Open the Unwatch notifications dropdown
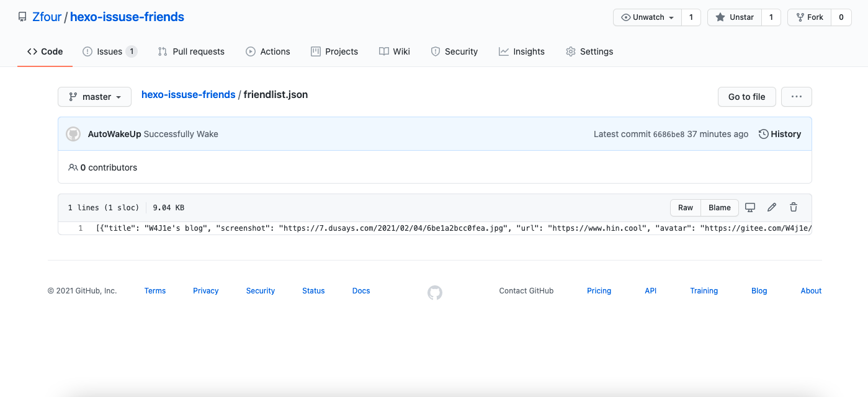The width and height of the screenshot is (868, 397). click(x=648, y=17)
